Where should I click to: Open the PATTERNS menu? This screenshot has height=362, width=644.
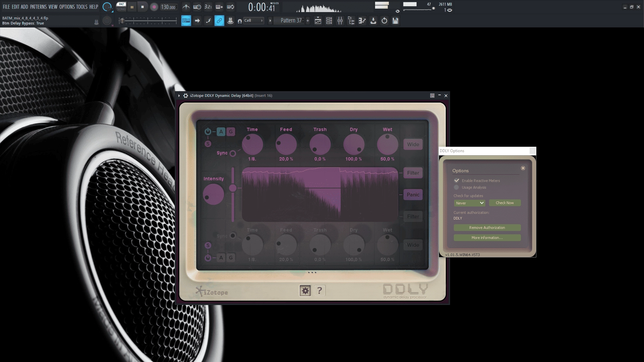pos(38,7)
